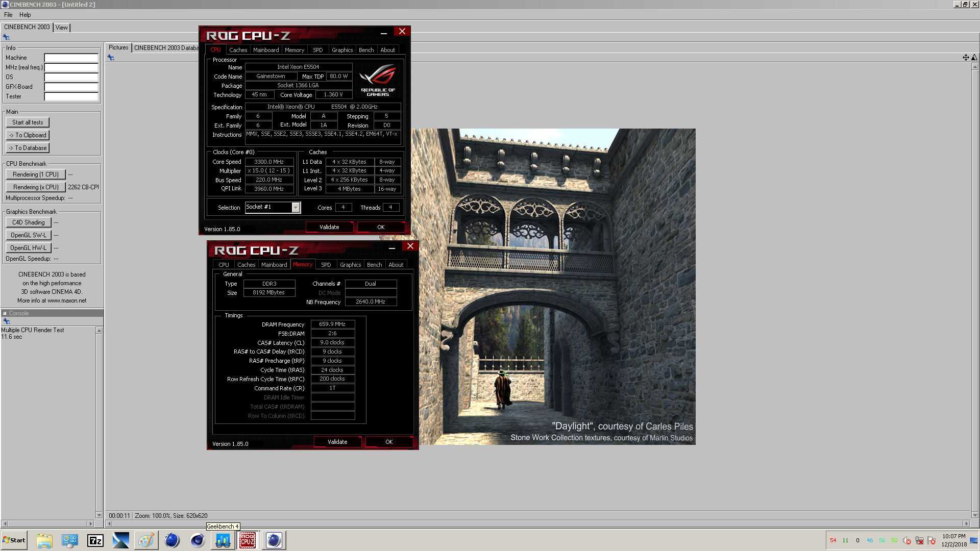Click the 'Multiple CPU Render Test' console line
This screenshot has height=551, width=980.
point(33,330)
